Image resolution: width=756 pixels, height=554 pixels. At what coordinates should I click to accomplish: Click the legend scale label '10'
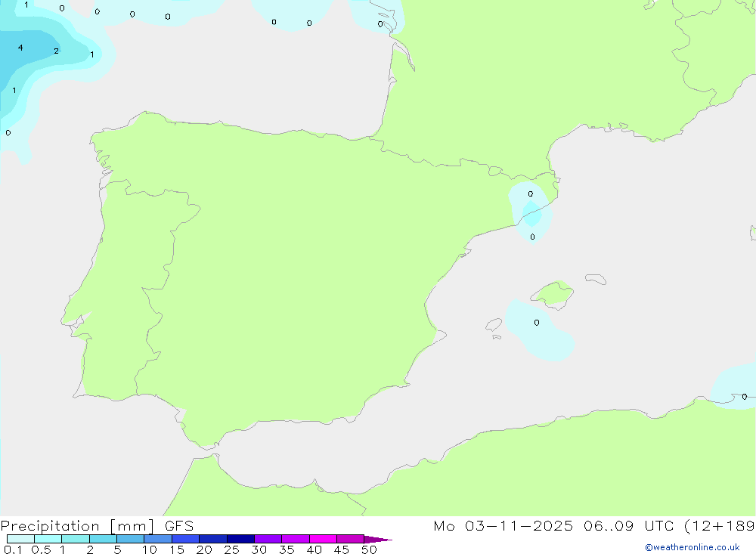150,549
